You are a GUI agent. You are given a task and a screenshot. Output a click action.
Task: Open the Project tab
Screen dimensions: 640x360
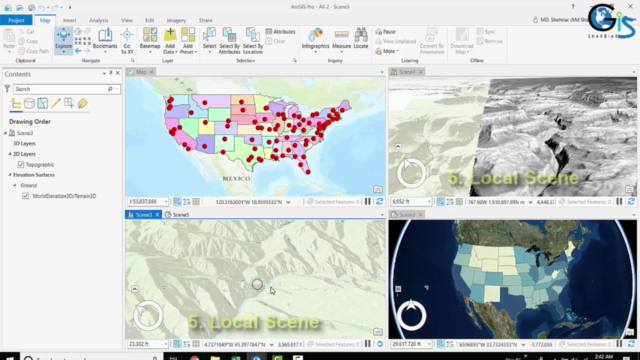pyautogui.click(x=16, y=20)
